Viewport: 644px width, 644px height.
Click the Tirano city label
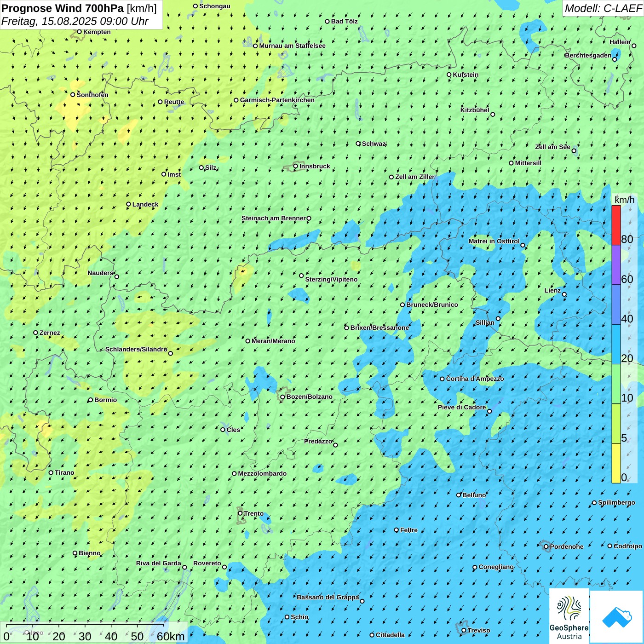[64, 472]
